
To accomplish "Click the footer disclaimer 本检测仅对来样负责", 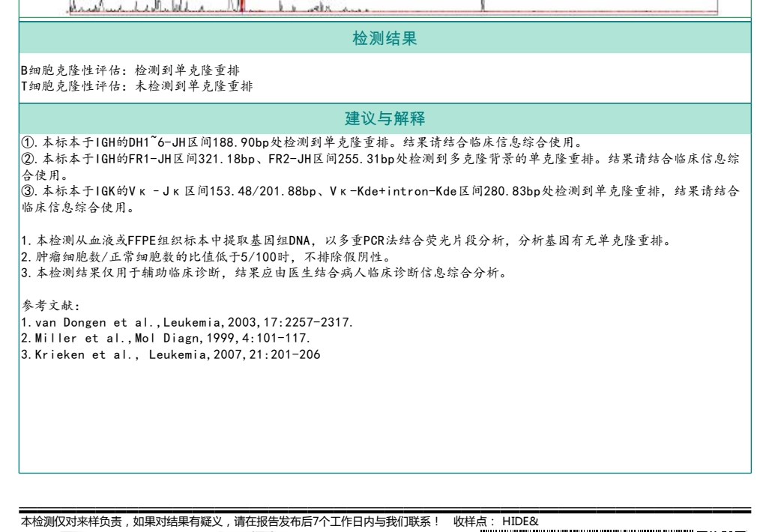I will click(x=229, y=522).
